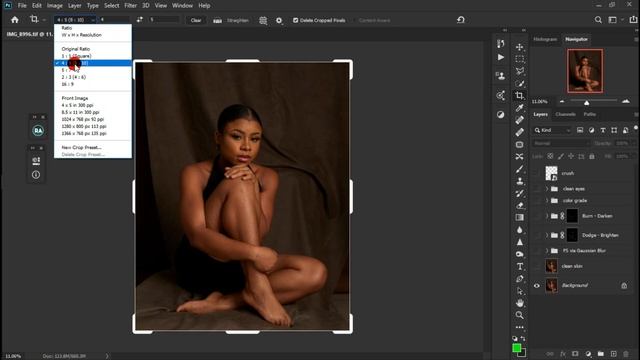640x360 pixels.
Task: Click the Straighten level icon
Action: coord(218,20)
